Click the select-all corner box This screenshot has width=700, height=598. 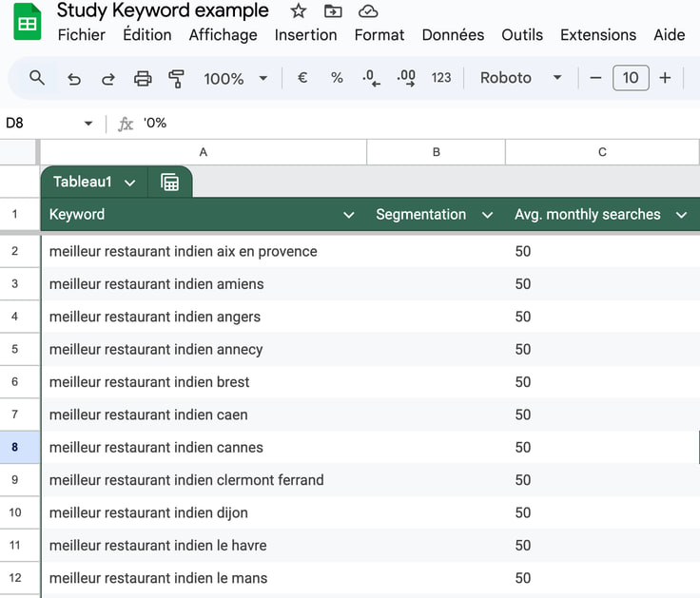(18, 152)
